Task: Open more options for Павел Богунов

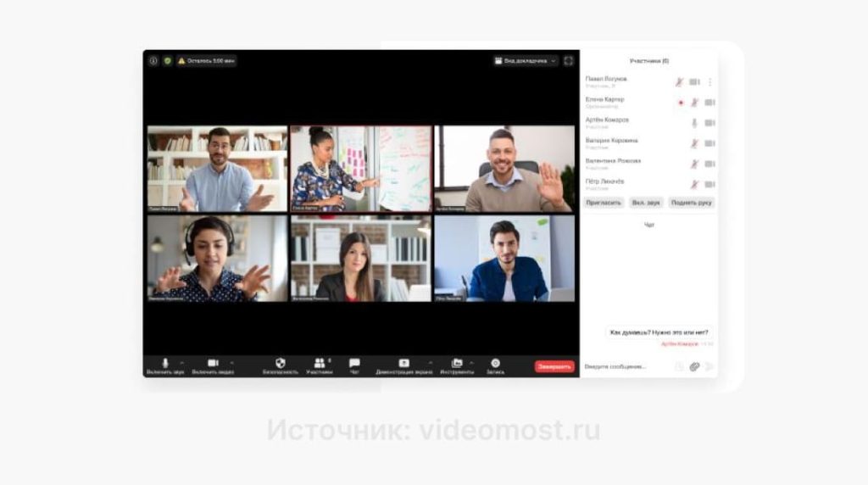Action: coord(709,82)
